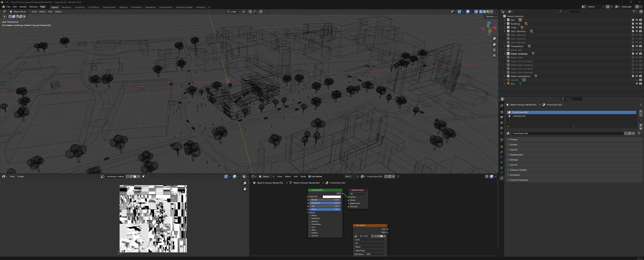Open the World properties tab

click(501, 133)
